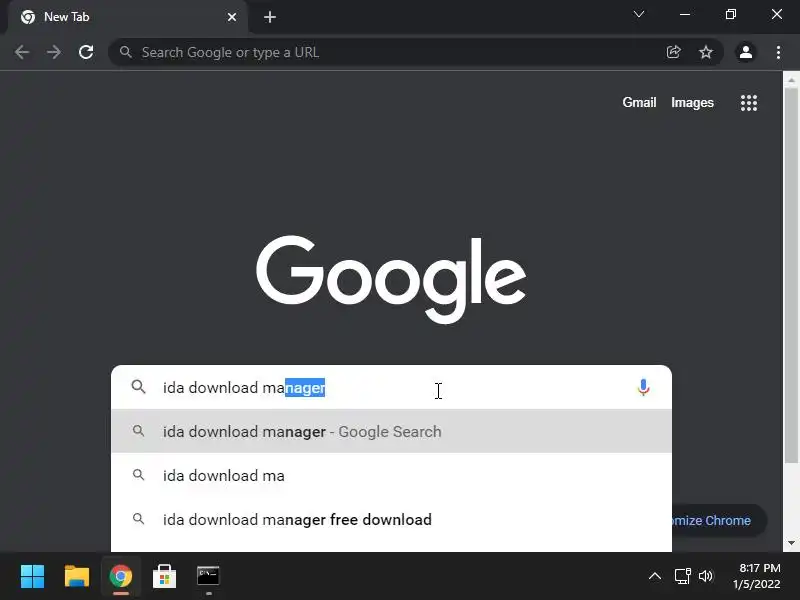The height and width of the screenshot is (600, 800).
Task: Click the magnifier icon in the address bar
Action: tap(126, 52)
